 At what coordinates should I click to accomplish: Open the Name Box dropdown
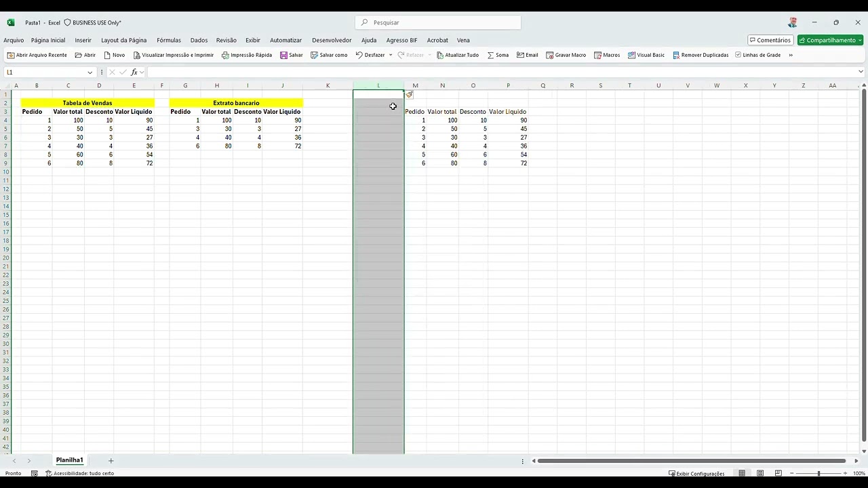tap(90, 72)
